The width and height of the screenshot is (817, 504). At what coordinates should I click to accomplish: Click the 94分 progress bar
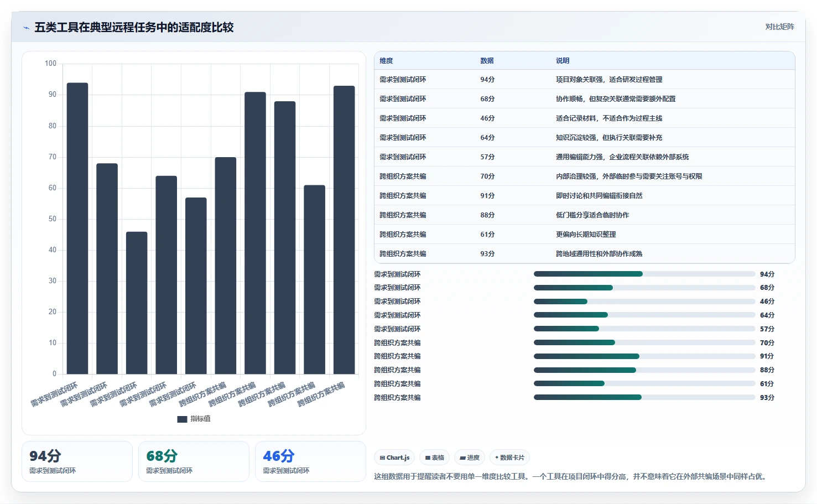tap(644, 274)
